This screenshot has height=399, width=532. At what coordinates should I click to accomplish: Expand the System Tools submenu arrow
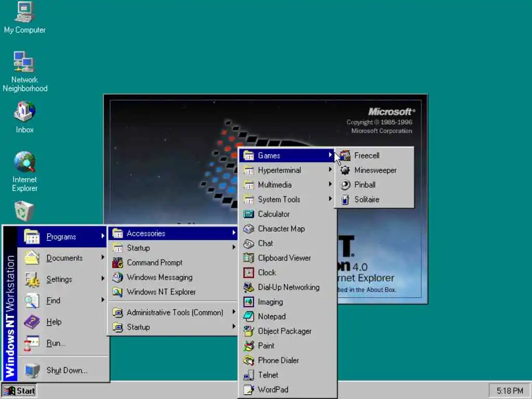coord(330,198)
